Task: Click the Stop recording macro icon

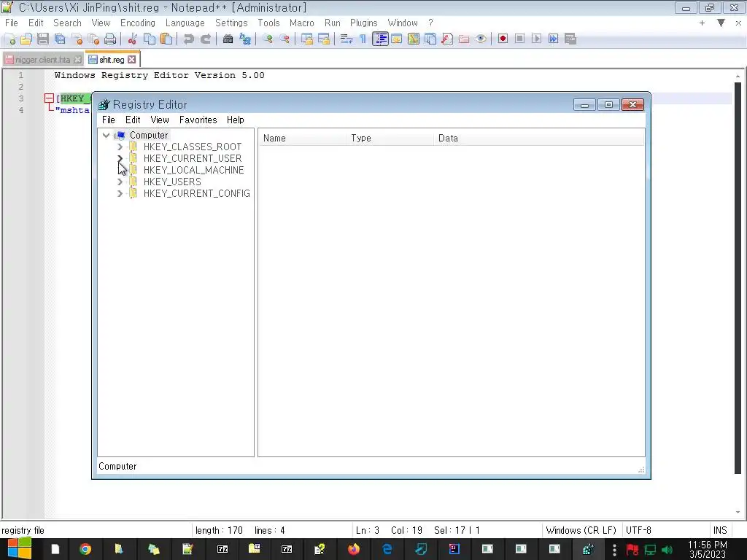Action: pos(519,39)
